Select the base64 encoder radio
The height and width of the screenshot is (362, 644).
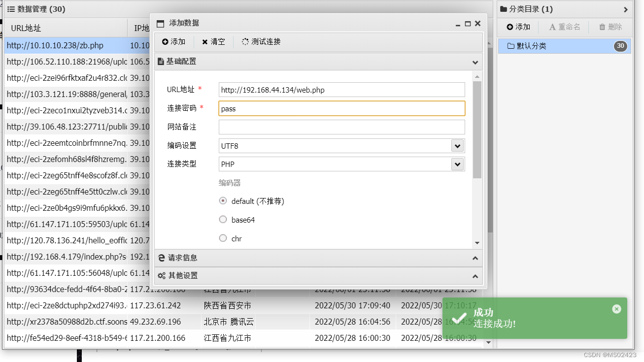[x=223, y=220]
